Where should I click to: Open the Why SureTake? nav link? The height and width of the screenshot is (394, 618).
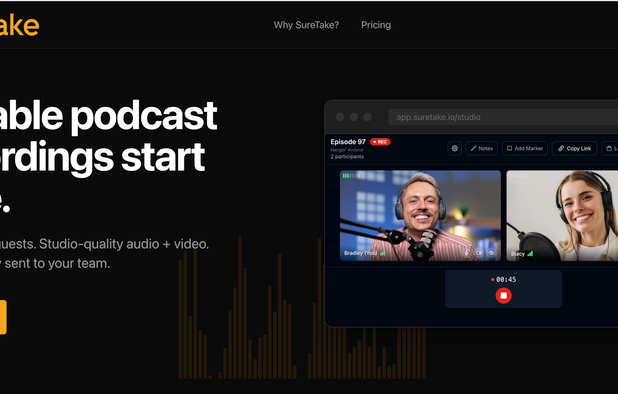306,25
